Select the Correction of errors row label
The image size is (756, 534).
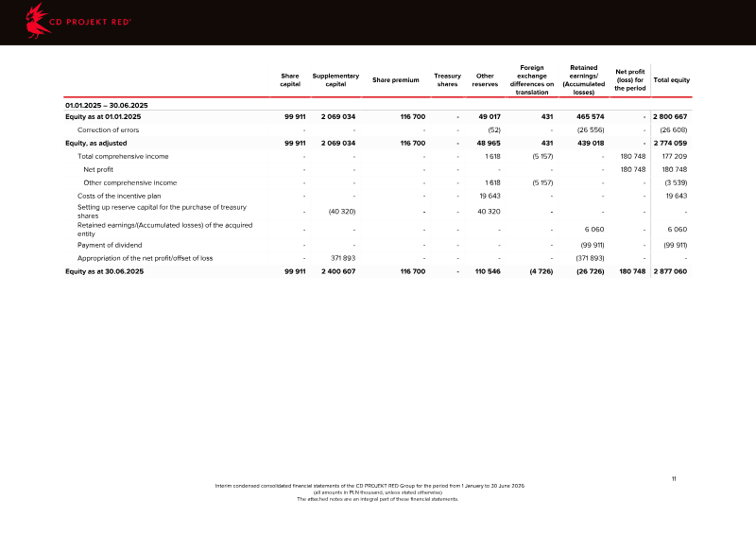[x=108, y=129]
